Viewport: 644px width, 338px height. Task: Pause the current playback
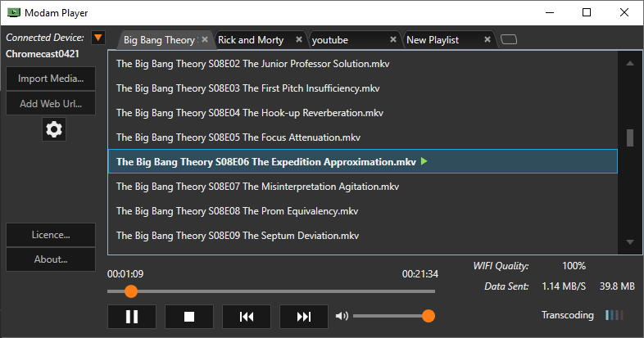click(132, 317)
